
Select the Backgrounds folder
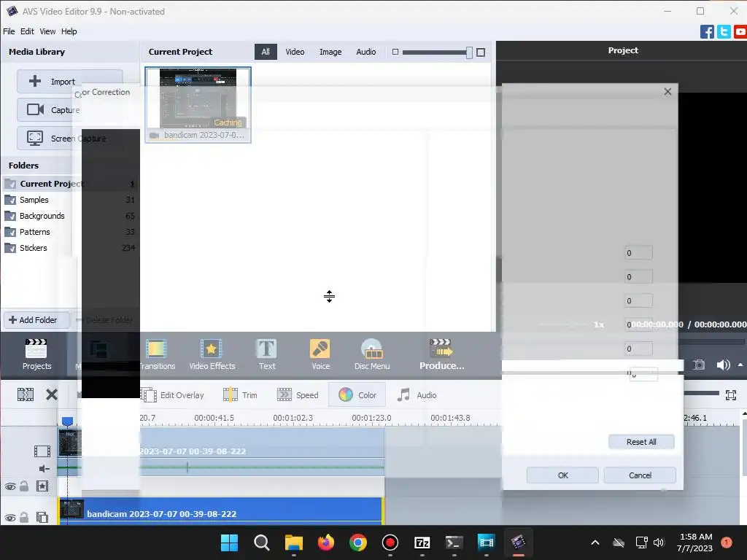tap(70, 216)
